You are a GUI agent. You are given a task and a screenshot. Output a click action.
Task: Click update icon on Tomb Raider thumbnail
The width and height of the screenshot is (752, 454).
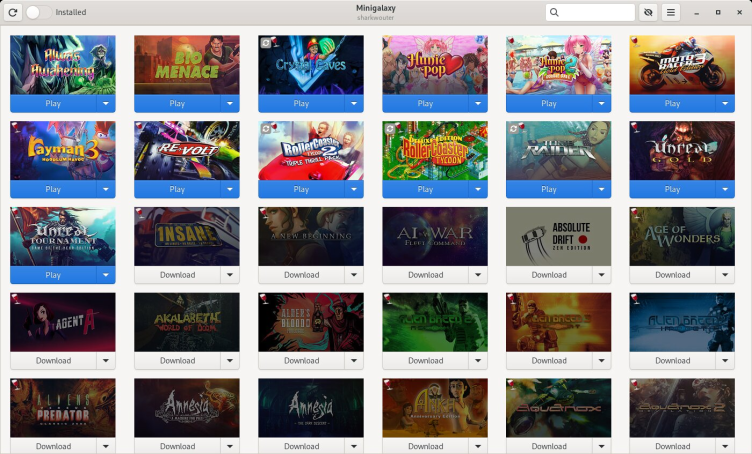[x=513, y=128]
